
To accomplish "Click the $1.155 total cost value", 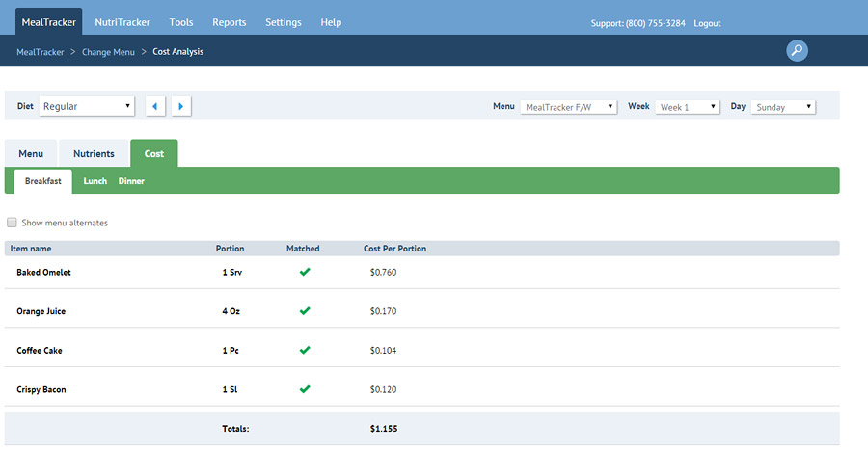I will pyautogui.click(x=384, y=429).
